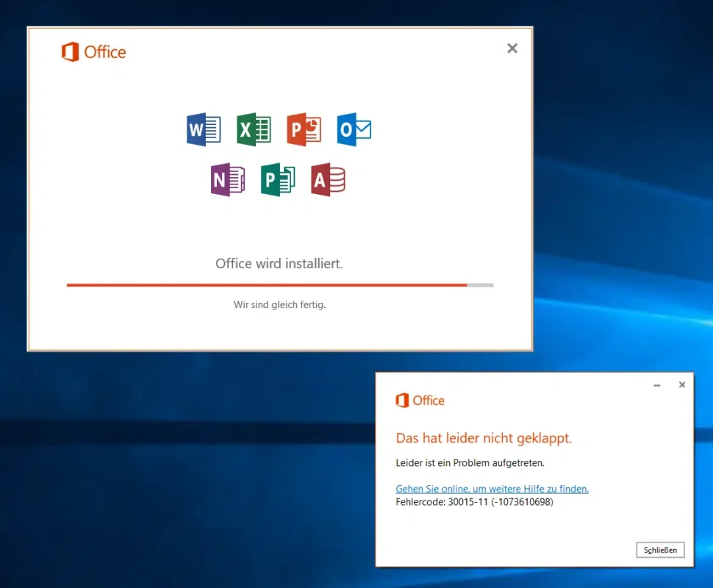
Task: Open the 'Gehen Sie online' help link
Action: click(492, 489)
